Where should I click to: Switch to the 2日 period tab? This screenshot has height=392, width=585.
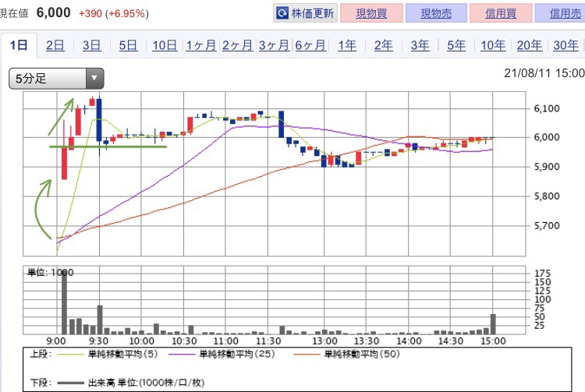click(55, 45)
